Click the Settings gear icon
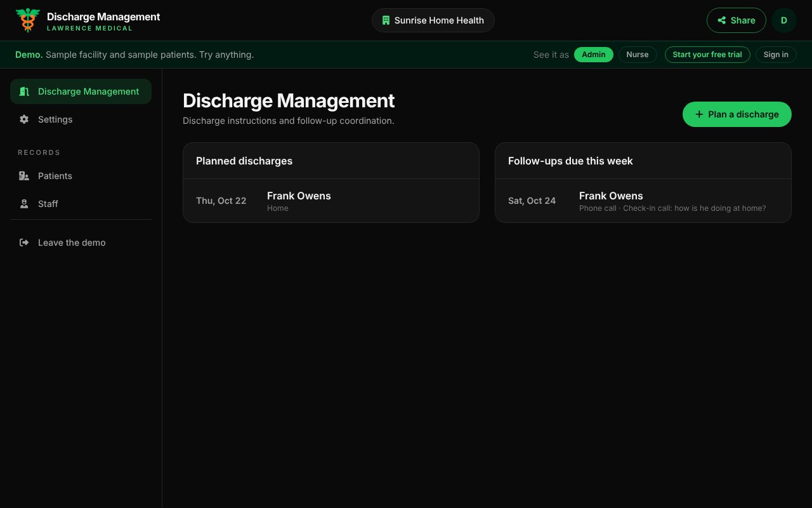812x508 pixels. (24, 119)
